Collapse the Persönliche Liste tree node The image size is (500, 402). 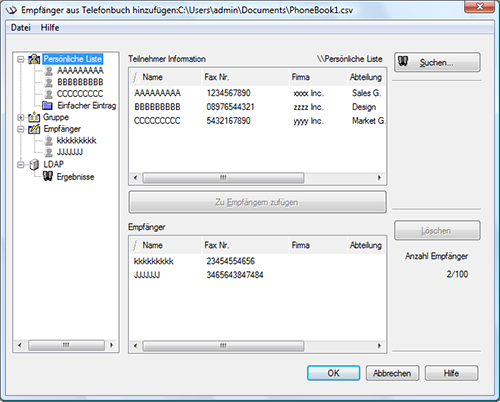pos(21,59)
